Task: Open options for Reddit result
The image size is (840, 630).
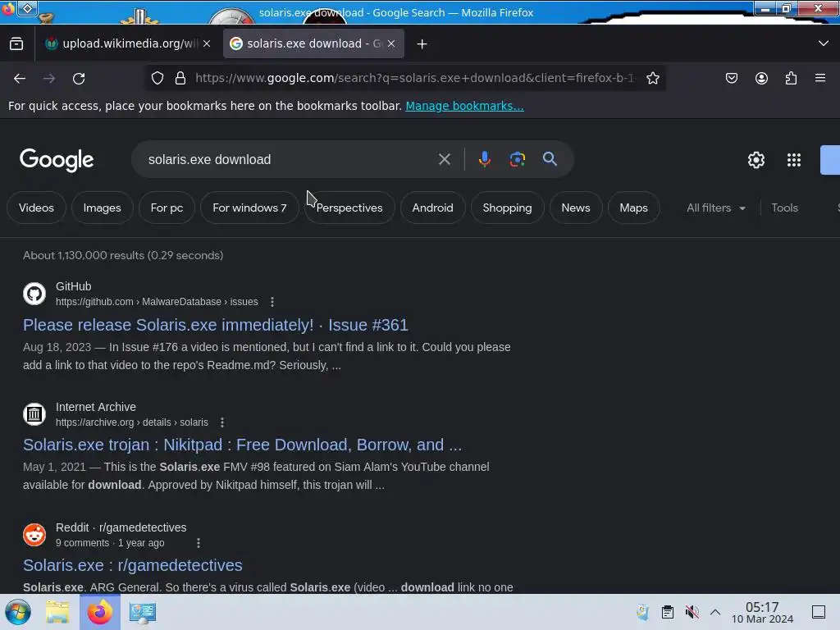Action: click(199, 543)
